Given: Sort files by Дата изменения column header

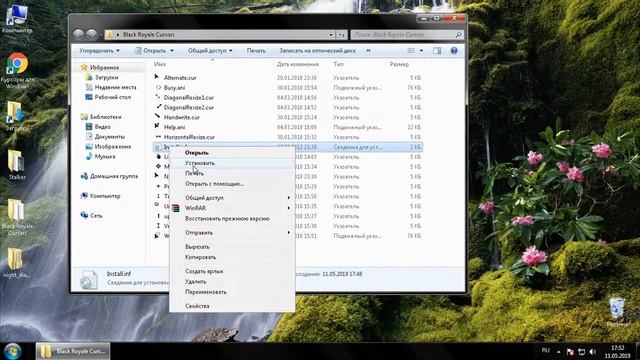Looking at the screenshot, I should click(x=298, y=64).
